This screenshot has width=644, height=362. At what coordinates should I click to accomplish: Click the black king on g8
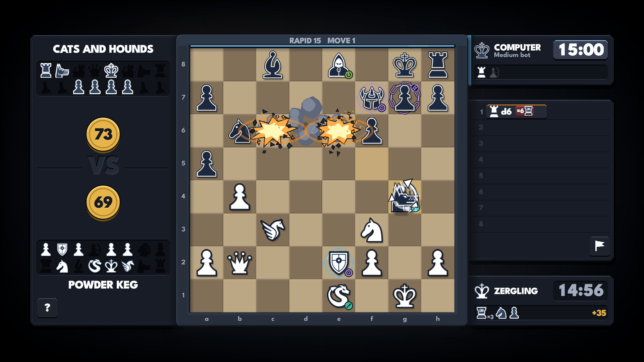coord(405,65)
